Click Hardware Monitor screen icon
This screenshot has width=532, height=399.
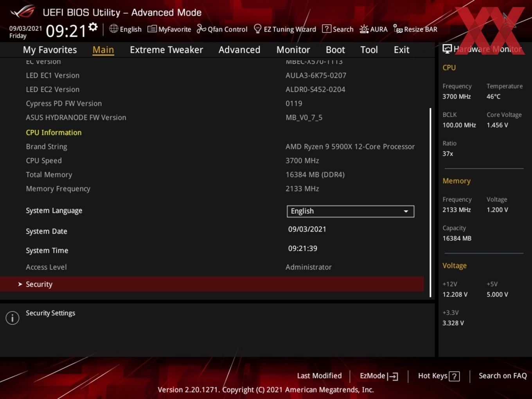447,49
